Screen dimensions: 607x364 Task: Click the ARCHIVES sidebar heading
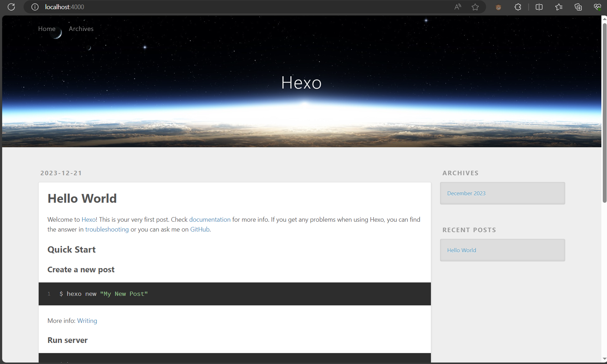[460, 173]
